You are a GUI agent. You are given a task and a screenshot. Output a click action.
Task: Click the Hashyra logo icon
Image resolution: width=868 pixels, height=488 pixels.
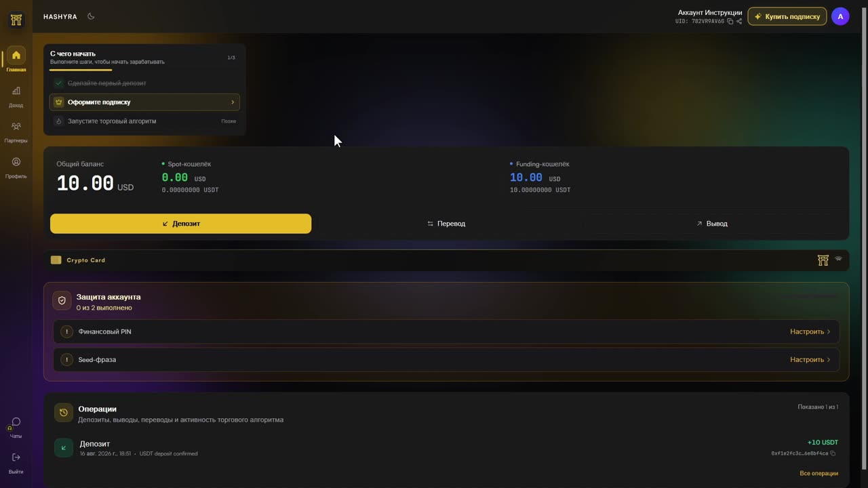tap(16, 20)
